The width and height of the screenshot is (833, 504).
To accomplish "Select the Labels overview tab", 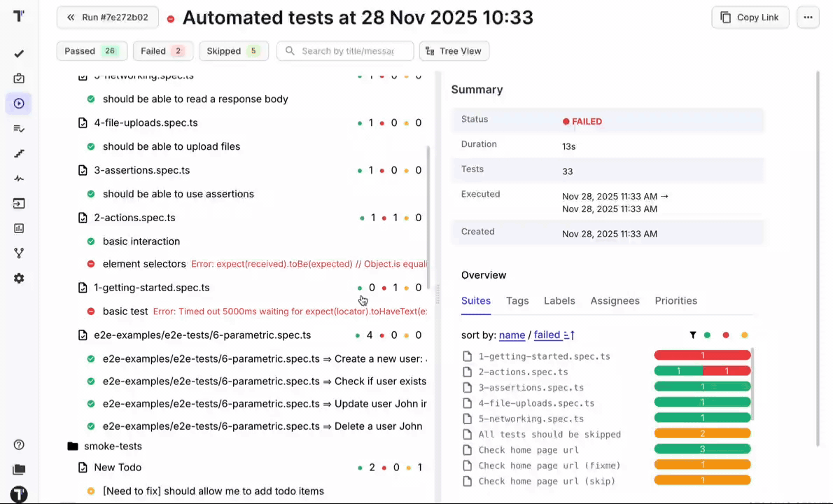I will pyautogui.click(x=559, y=300).
